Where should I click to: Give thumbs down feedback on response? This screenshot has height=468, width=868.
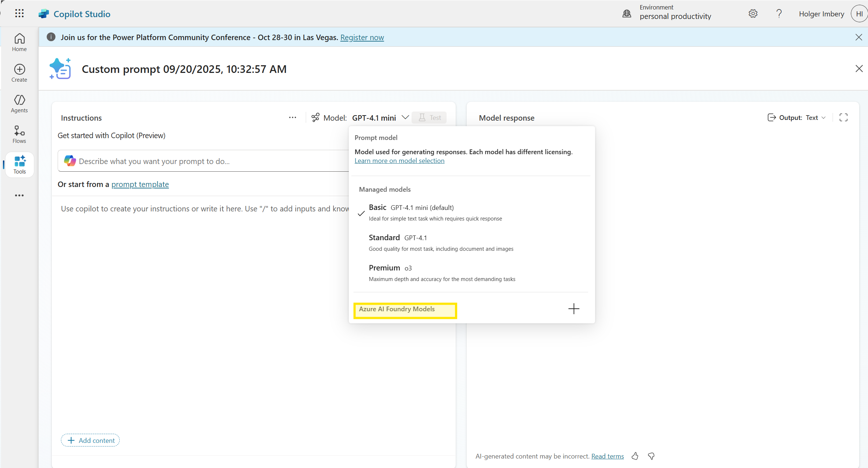click(651, 456)
